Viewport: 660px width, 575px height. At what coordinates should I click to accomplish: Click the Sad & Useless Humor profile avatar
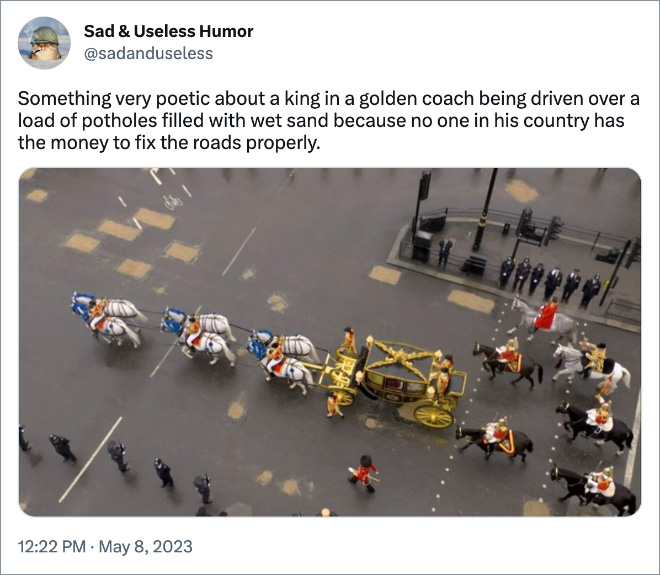click(x=45, y=42)
